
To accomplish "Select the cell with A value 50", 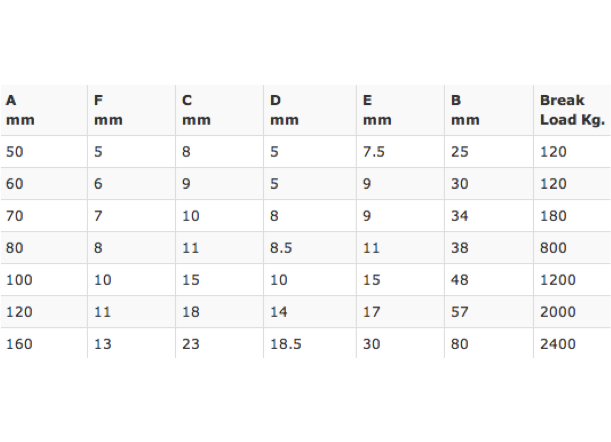I will click(44, 152).
